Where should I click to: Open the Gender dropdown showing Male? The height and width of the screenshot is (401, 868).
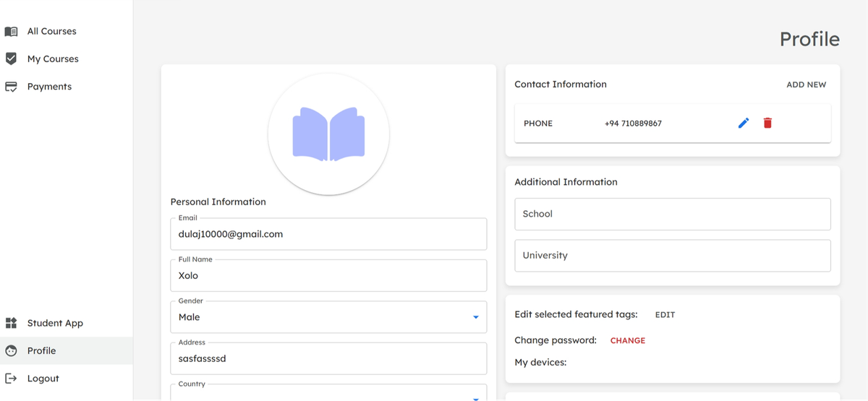328,317
